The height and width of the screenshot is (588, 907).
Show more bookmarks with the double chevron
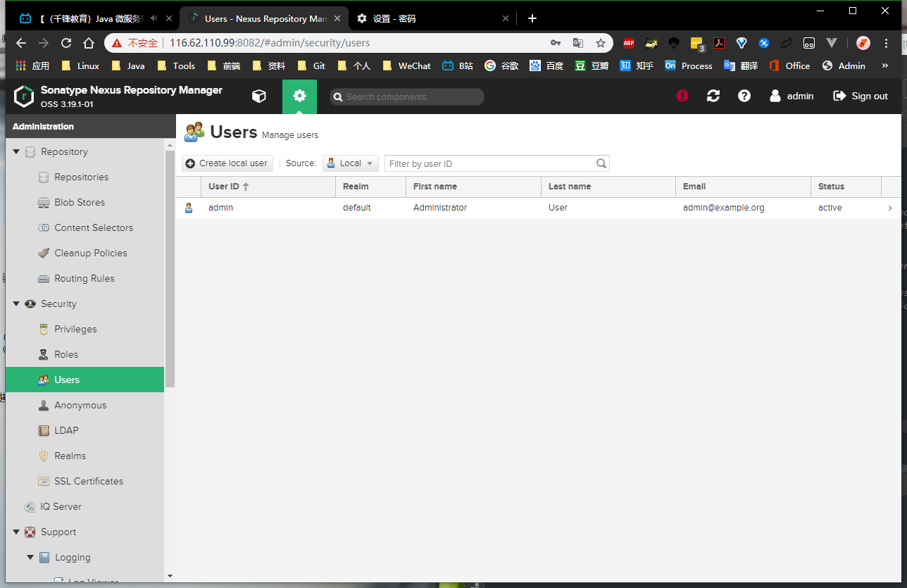pyautogui.click(x=885, y=65)
